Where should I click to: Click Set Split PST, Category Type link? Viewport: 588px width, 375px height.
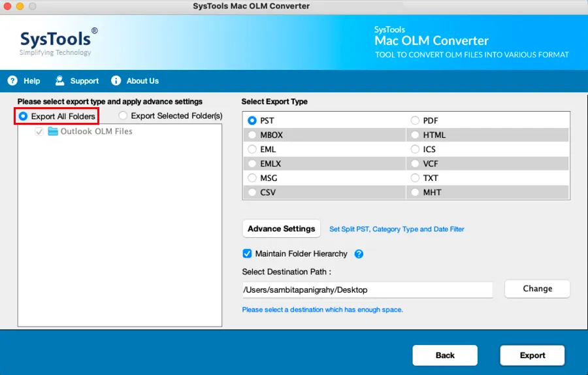397,229
